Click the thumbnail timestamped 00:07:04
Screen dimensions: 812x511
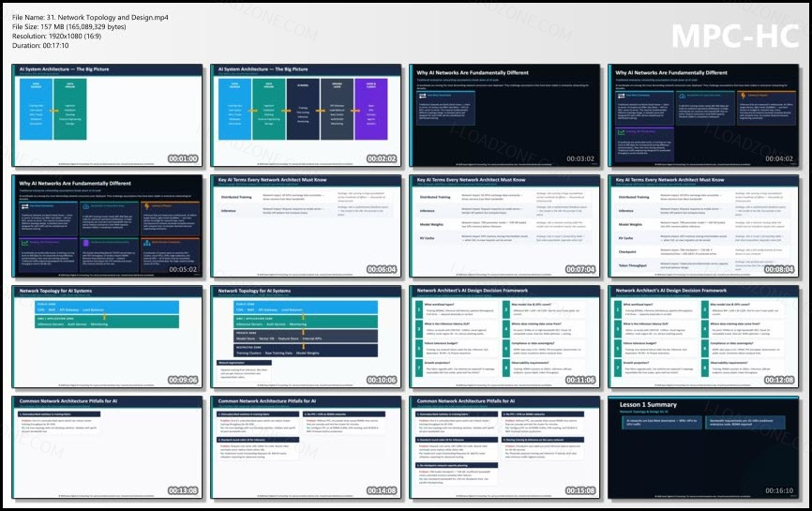504,226
